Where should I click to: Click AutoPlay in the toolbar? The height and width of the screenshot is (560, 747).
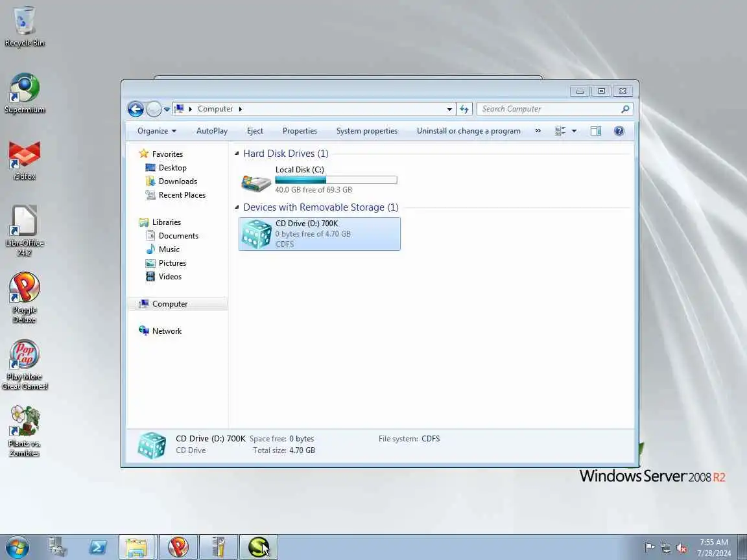click(212, 131)
